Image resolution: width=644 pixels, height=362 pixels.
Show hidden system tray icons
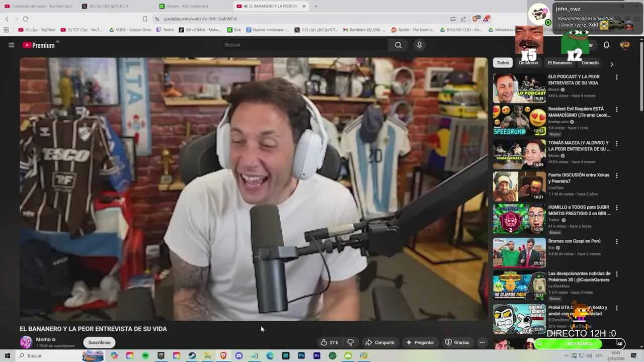pos(567,355)
